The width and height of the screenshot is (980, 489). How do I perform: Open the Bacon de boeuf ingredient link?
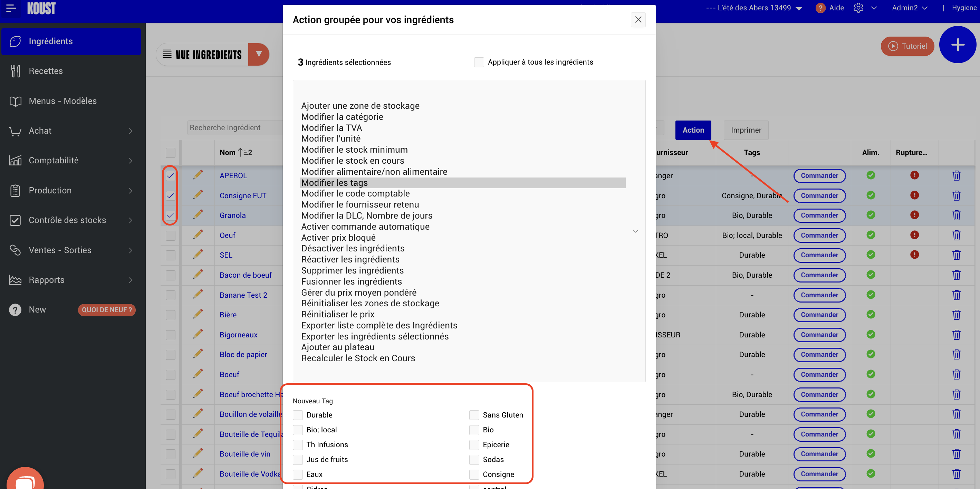pyautogui.click(x=246, y=275)
